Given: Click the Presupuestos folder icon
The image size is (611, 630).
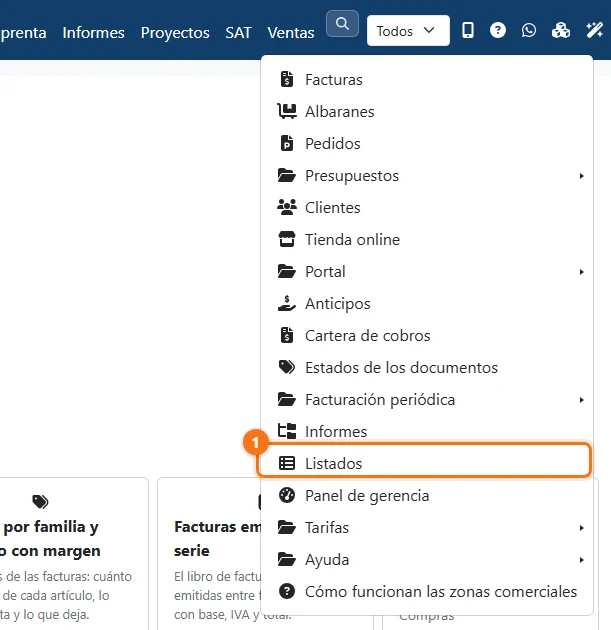Looking at the screenshot, I should [x=287, y=175].
